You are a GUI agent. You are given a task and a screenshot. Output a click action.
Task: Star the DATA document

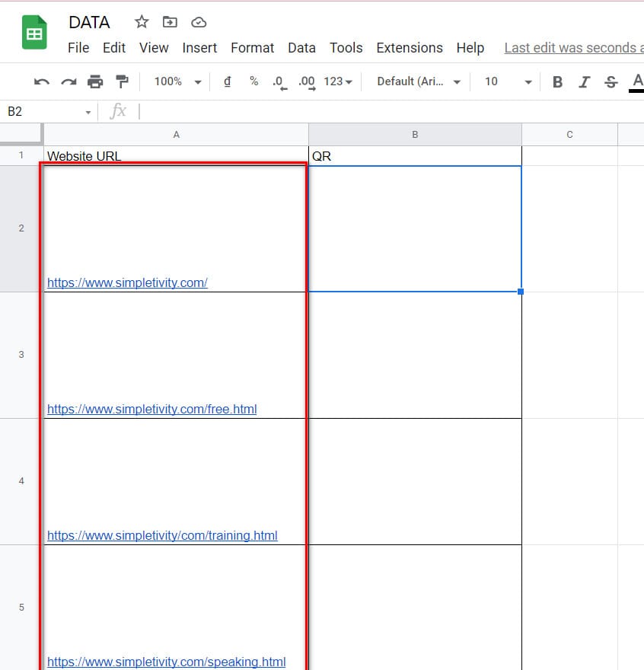point(142,22)
